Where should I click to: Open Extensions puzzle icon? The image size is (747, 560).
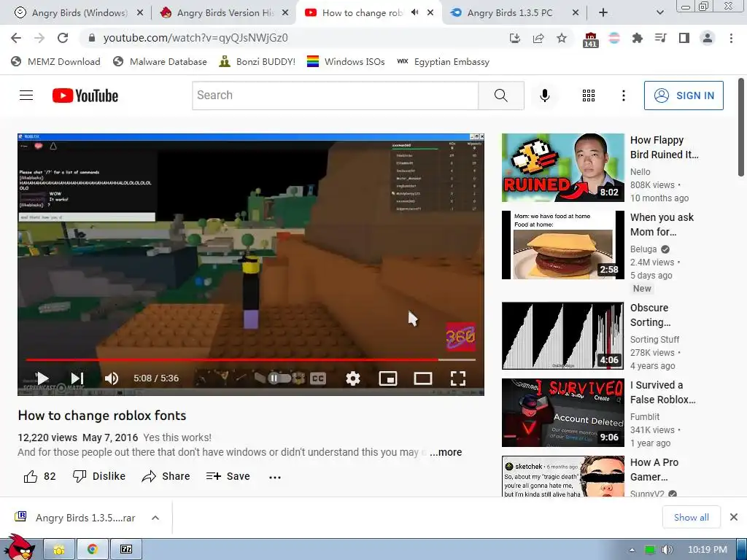[x=638, y=38]
